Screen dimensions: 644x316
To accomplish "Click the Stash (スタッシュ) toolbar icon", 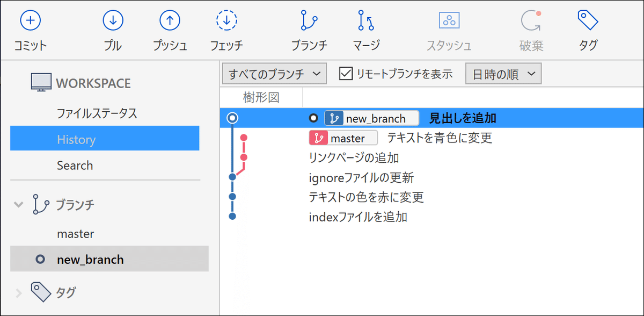I will (x=449, y=20).
